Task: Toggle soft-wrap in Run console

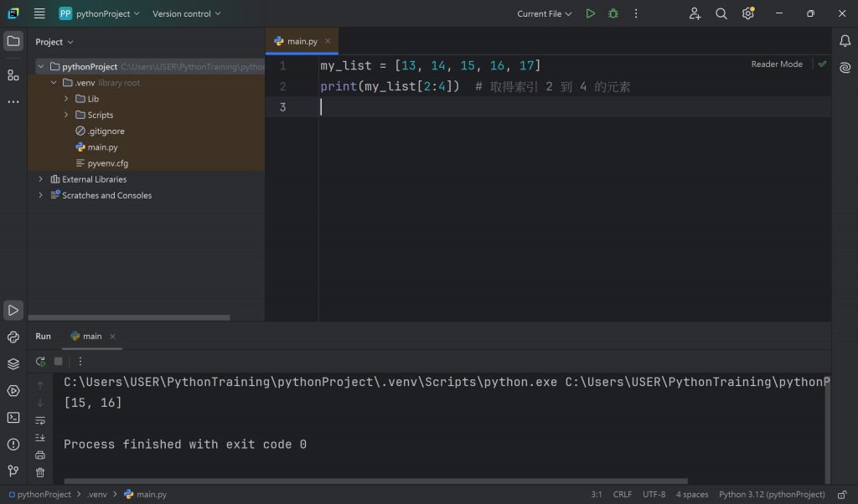Action: tap(40, 420)
